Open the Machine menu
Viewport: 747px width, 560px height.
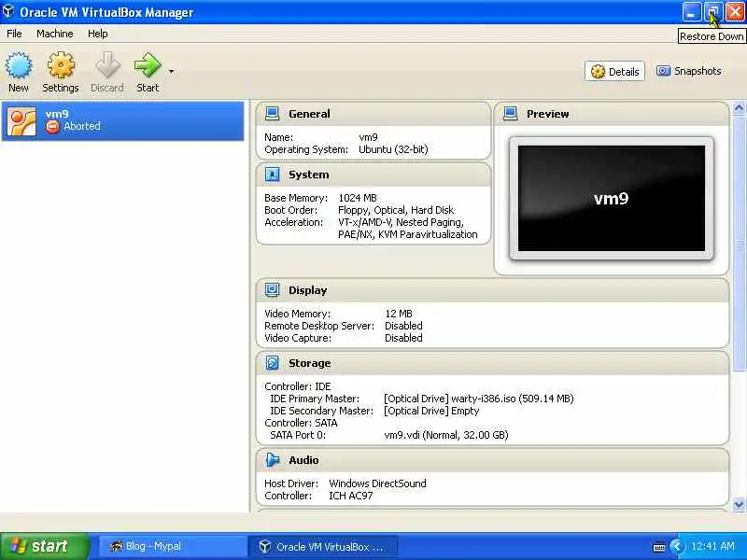[55, 34]
